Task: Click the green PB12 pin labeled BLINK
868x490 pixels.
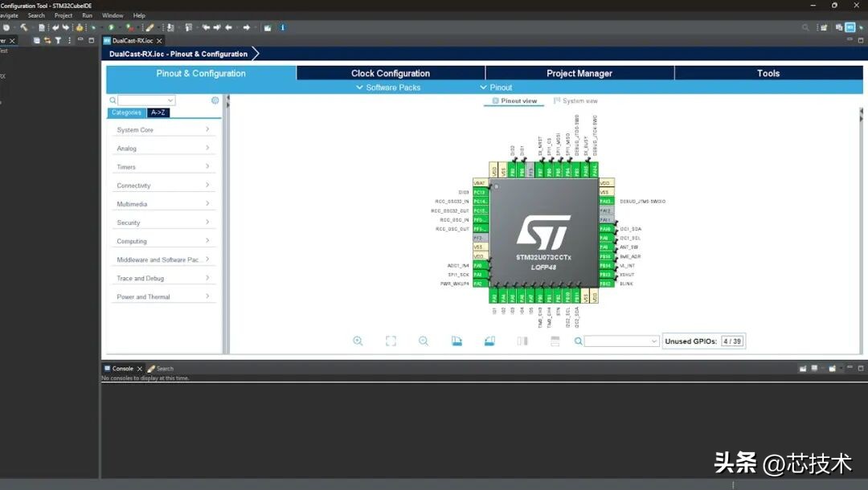Action: 607,284
